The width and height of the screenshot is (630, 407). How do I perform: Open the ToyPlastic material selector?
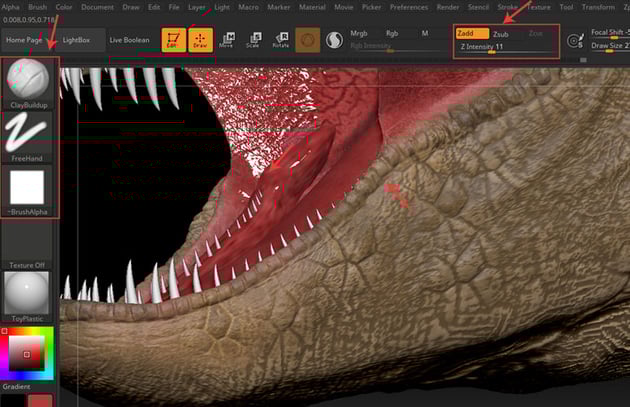(x=27, y=292)
